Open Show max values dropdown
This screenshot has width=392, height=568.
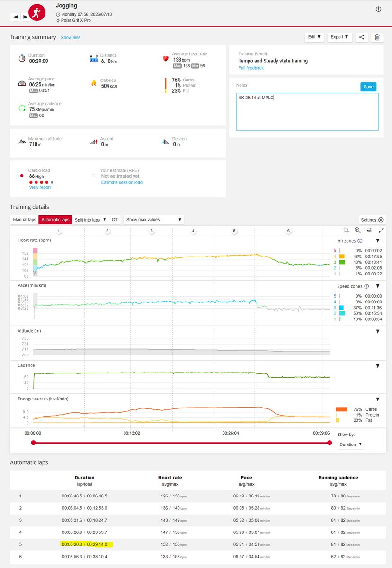(154, 220)
